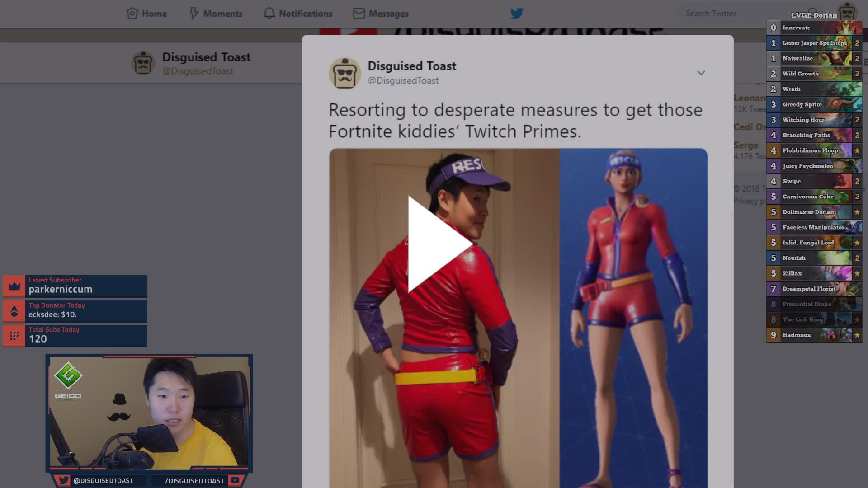
Task: Select the Notifications tab
Action: (x=298, y=14)
